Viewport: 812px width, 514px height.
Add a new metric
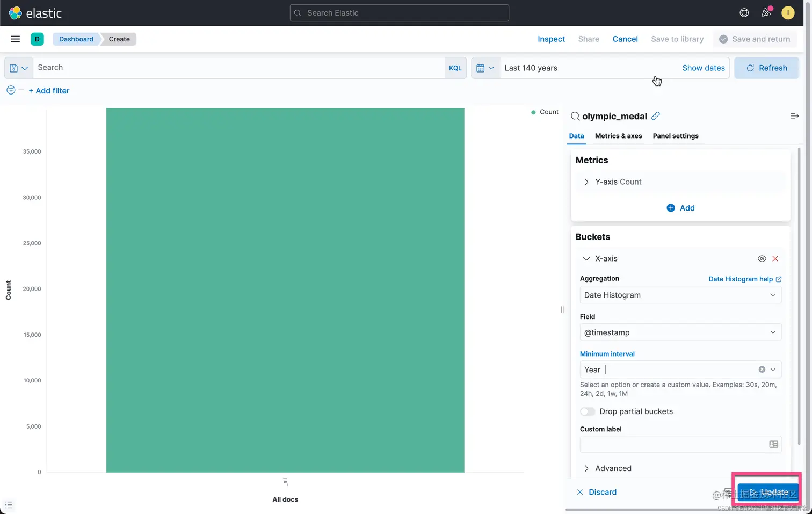[680, 208]
